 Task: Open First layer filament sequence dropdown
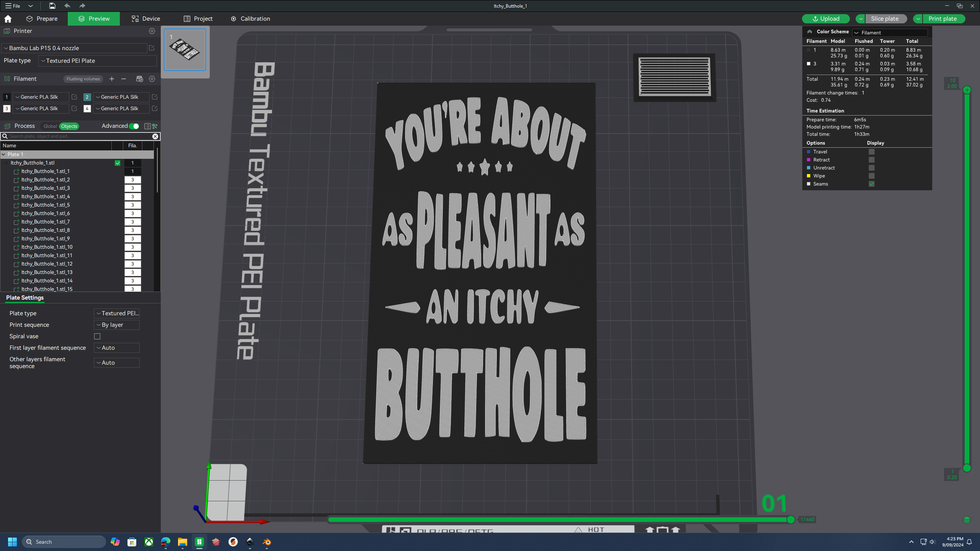click(x=117, y=348)
